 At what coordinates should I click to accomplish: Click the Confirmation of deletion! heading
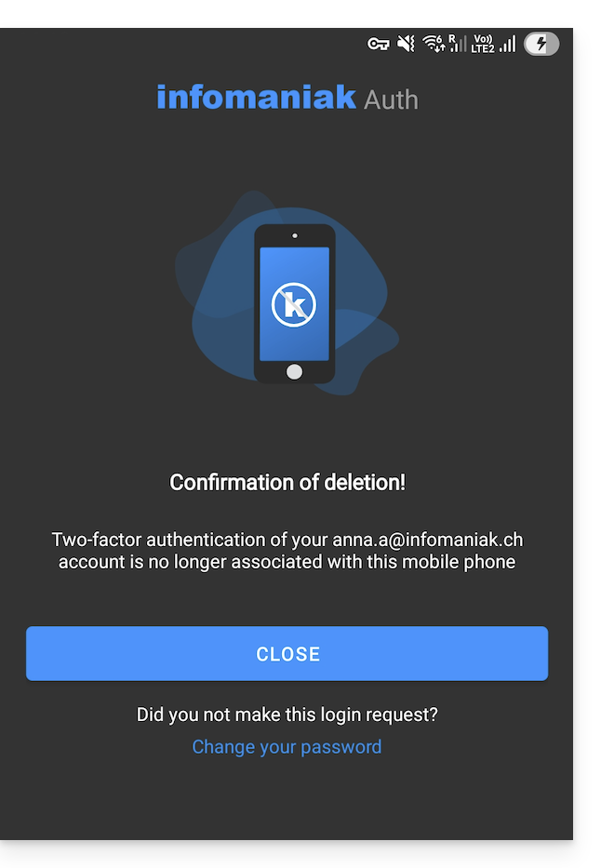tap(287, 482)
